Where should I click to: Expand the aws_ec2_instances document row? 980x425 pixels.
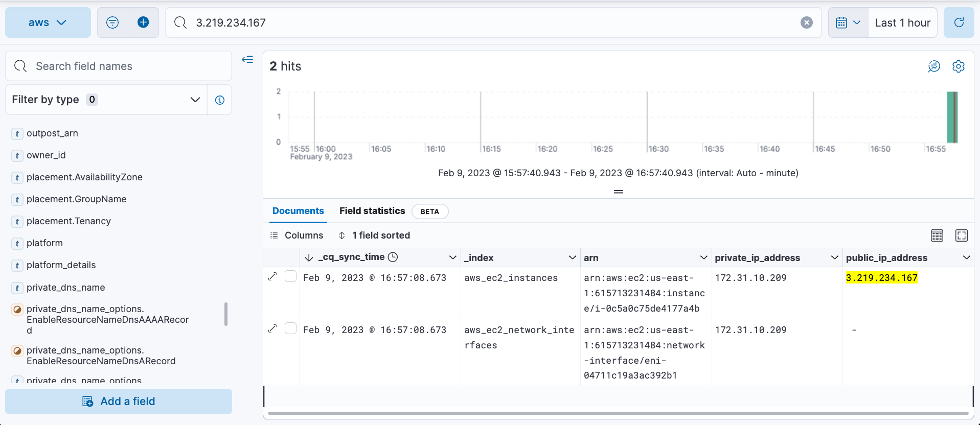click(x=272, y=276)
